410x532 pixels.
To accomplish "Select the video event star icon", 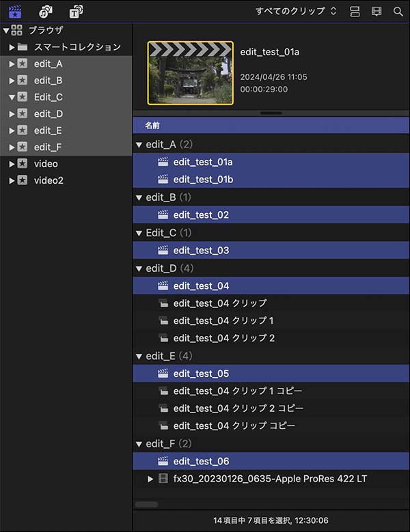I will (x=23, y=163).
